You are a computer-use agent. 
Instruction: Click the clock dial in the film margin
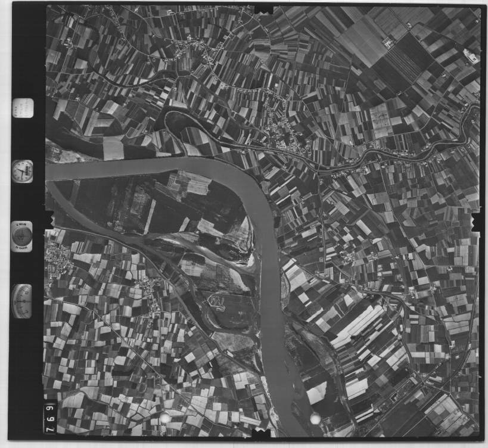pos(23,171)
